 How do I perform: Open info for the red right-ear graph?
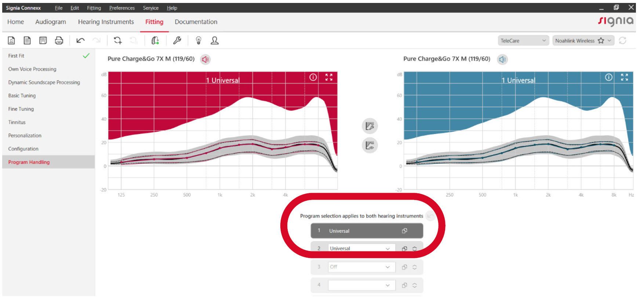point(313,77)
